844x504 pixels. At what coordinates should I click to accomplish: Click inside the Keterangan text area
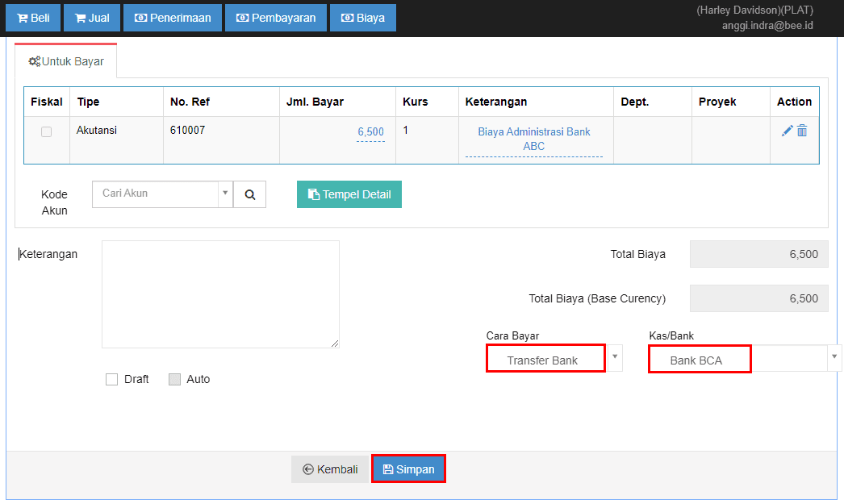pyautogui.click(x=220, y=294)
